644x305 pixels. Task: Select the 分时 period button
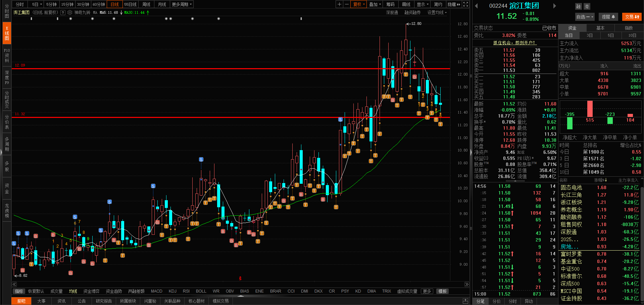pyautogui.click(x=20, y=4)
